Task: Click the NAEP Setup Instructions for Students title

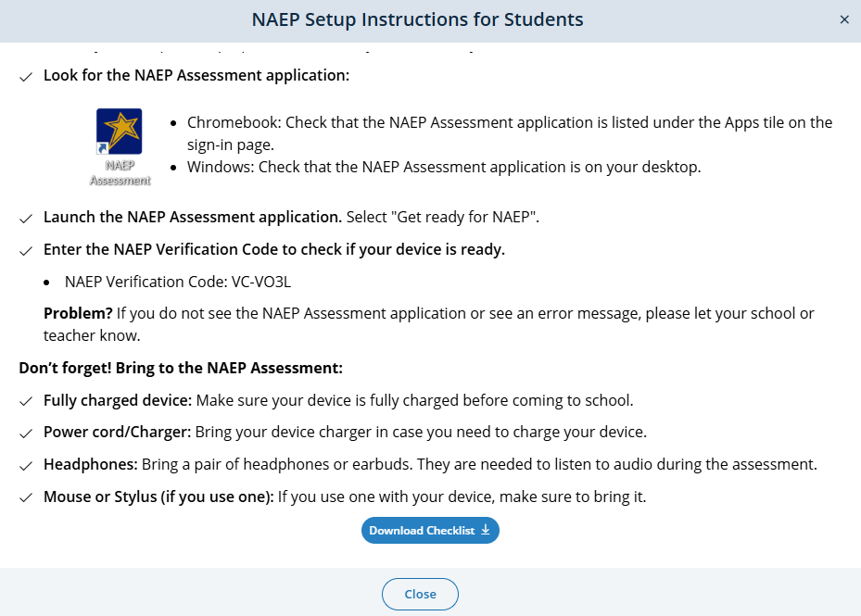Action: [x=418, y=19]
